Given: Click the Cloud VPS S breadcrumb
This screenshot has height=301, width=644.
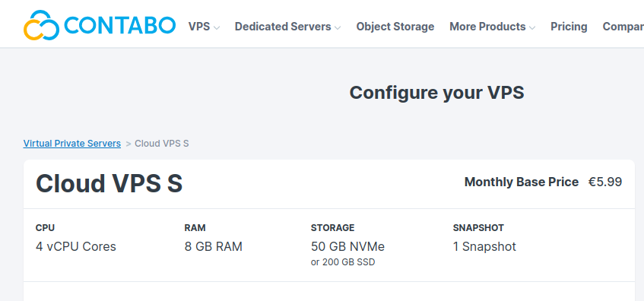Looking at the screenshot, I should (x=162, y=144).
